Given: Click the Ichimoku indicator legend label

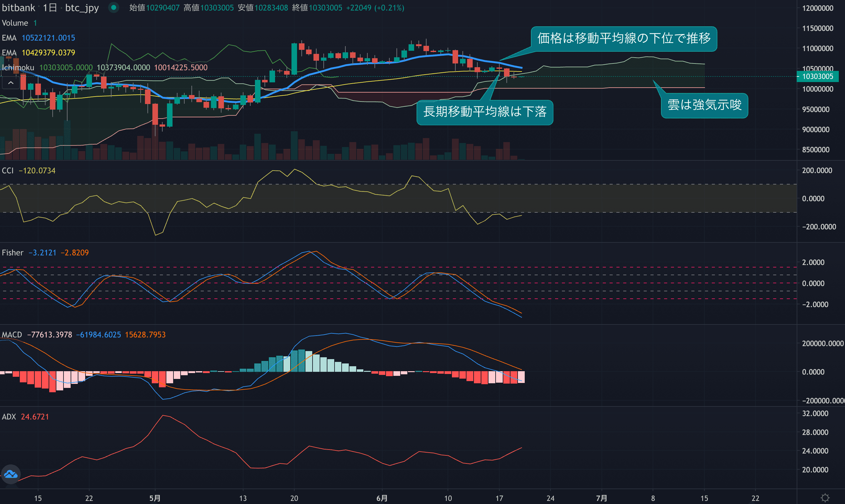Looking at the screenshot, I should (18, 67).
